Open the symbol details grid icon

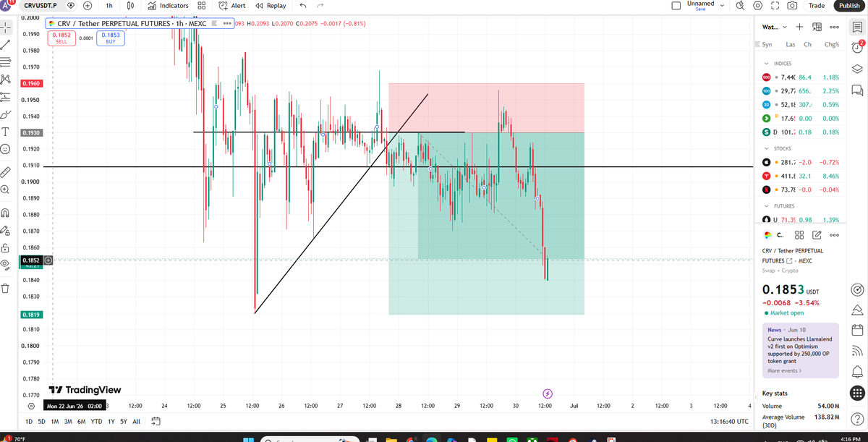click(x=799, y=235)
